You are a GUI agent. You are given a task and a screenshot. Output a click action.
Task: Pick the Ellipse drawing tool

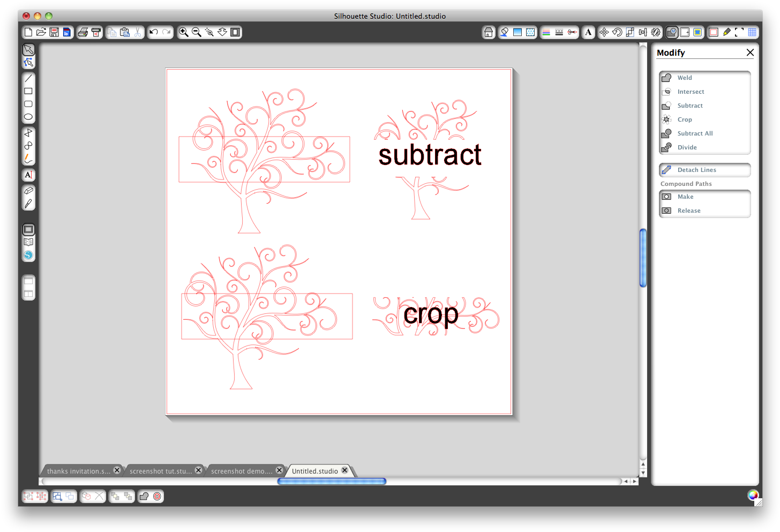(28, 117)
